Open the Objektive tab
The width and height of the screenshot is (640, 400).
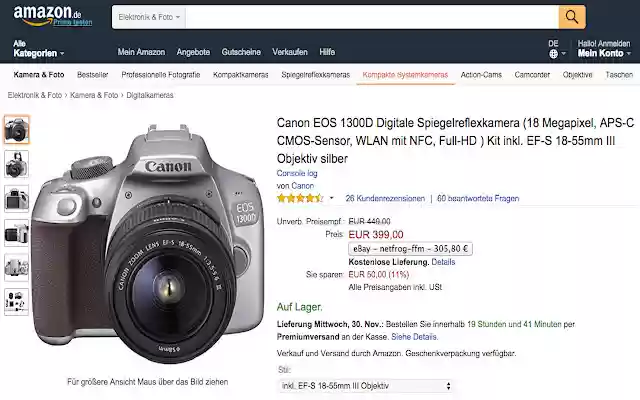coord(578,75)
